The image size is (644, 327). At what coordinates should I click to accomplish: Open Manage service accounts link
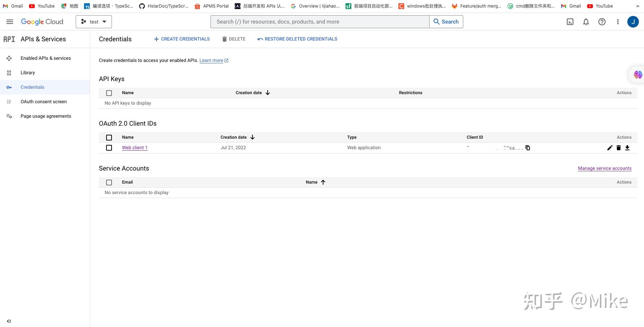[x=605, y=168]
